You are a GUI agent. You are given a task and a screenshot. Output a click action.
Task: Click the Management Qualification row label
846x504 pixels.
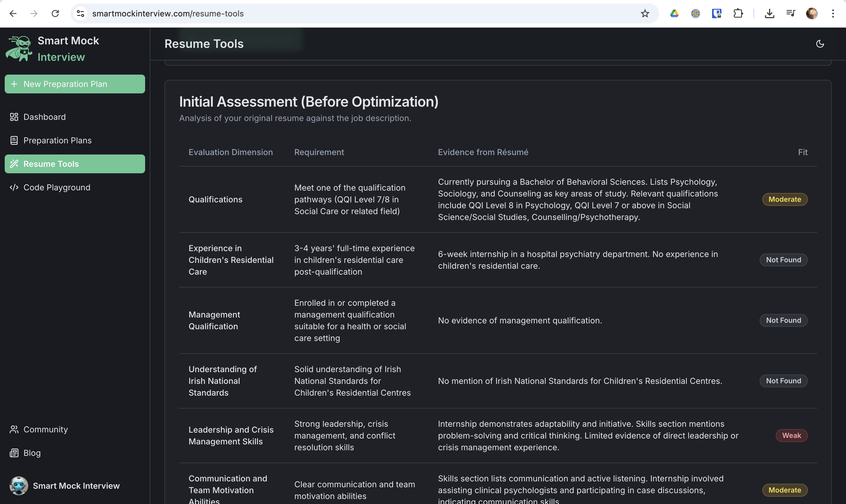pos(214,320)
